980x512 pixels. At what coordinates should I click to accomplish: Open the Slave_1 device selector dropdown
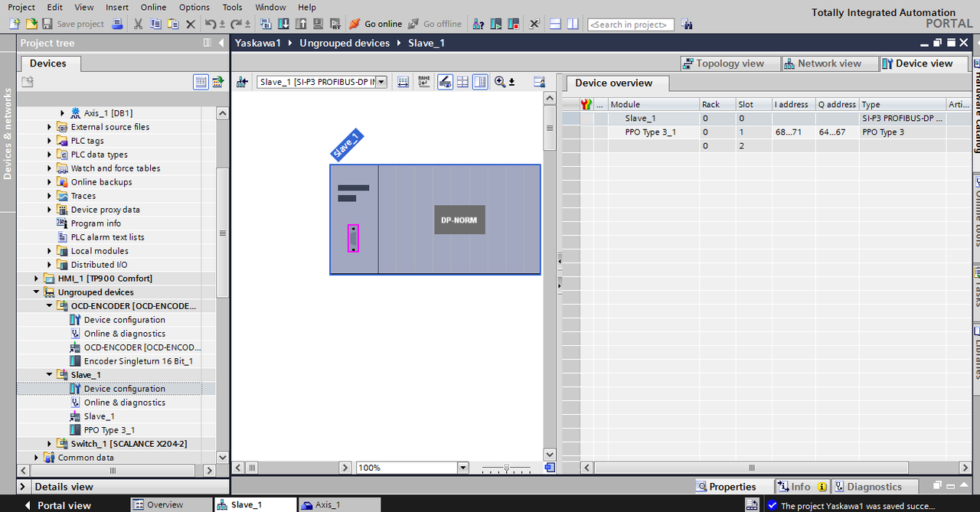point(381,82)
